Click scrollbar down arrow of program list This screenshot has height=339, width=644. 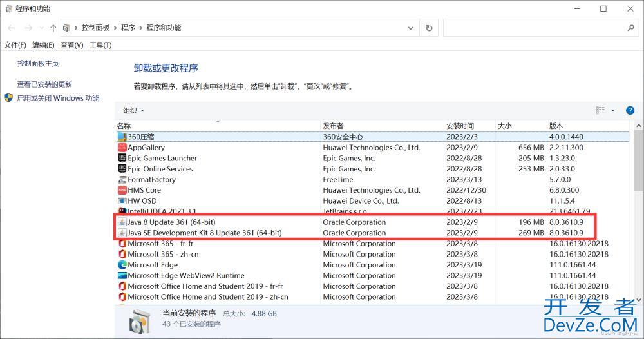[639, 300]
